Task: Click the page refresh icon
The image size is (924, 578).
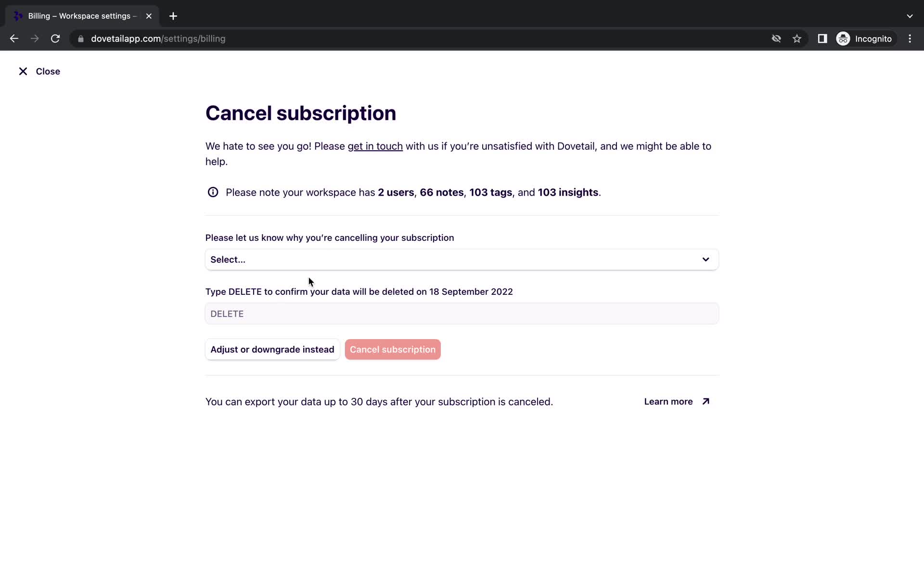Action: click(x=56, y=39)
